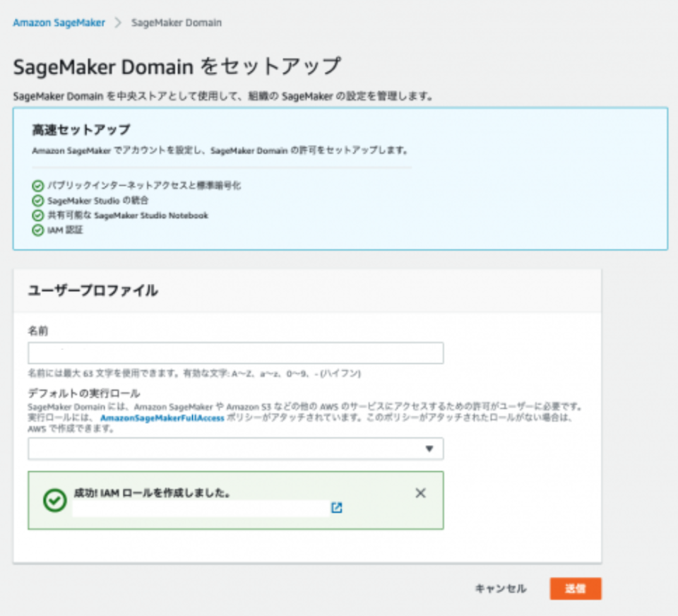Screen dimensions: 678x616
Task: Open the created IAM role via the external link icon
Action: coord(338,507)
